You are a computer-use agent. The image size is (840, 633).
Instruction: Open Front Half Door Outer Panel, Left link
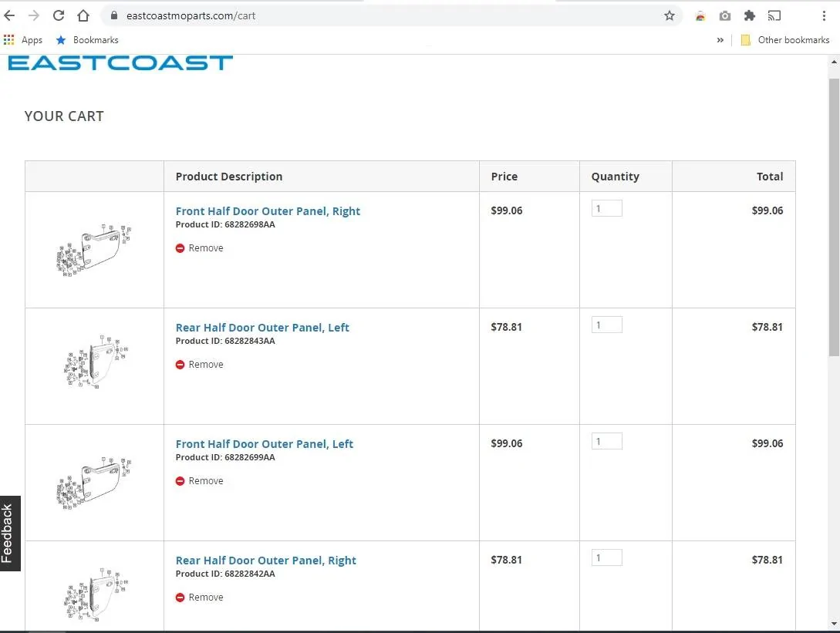click(x=265, y=444)
